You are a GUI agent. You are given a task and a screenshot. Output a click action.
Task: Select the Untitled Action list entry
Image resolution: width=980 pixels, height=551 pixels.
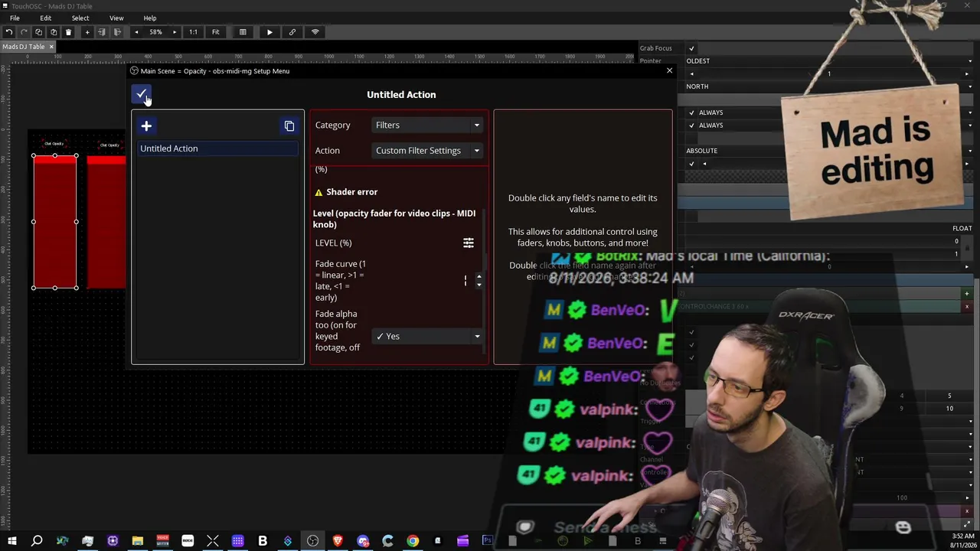coord(217,148)
